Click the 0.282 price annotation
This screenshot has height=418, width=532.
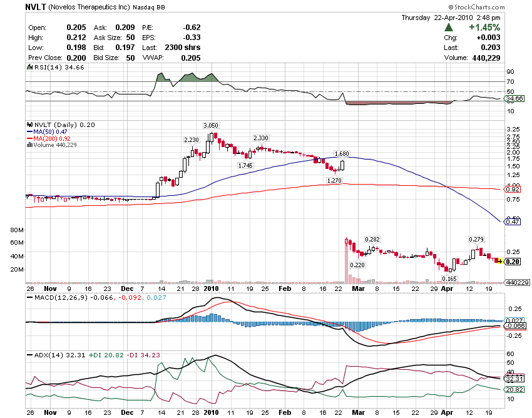click(372, 240)
